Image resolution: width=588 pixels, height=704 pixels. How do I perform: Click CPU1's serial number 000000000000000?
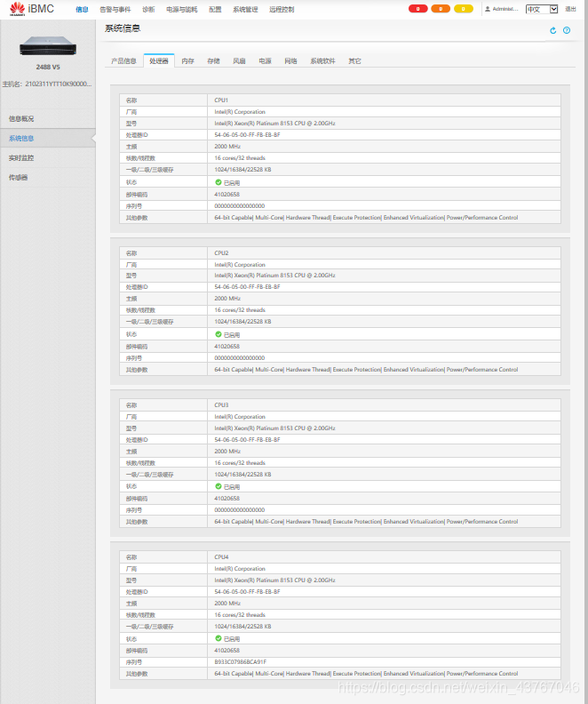[x=240, y=205]
